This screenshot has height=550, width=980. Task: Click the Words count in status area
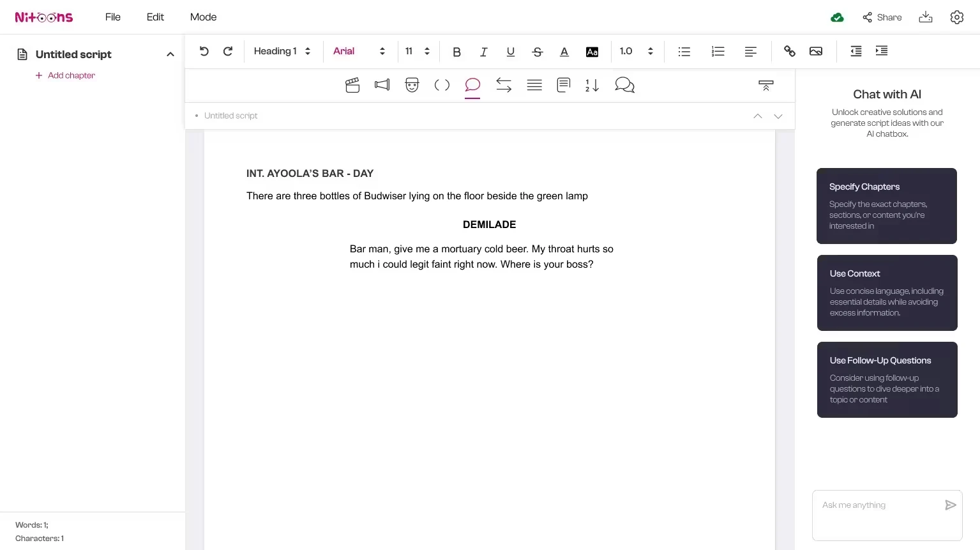click(32, 525)
